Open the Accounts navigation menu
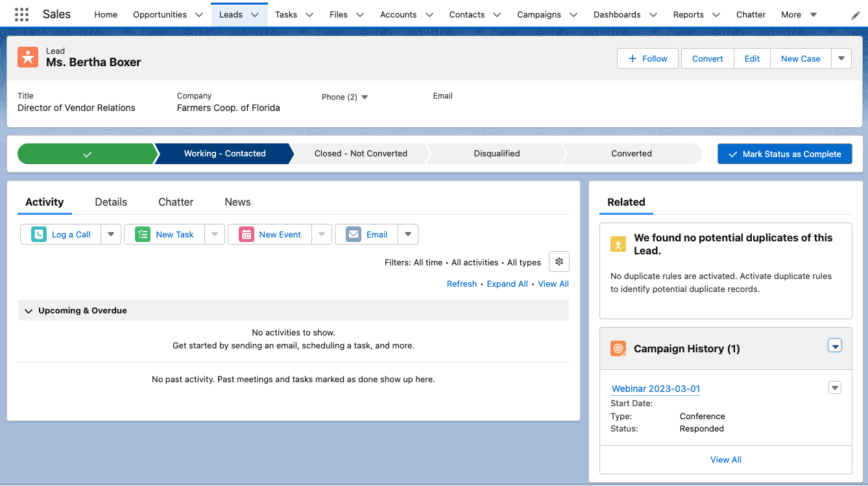The height and width of the screenshot is (486, 868). point(429,14)
